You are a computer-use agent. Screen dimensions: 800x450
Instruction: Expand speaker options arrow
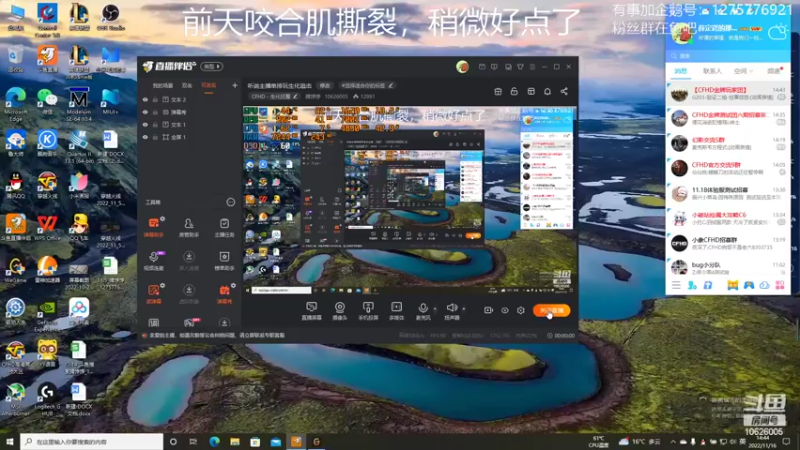(464, 309)
